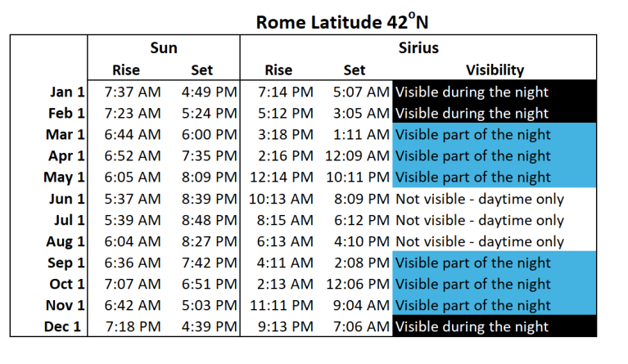
Task: Click the Jun 1 sunrise cell 5:37 AM
Action: tap(133, 199)
